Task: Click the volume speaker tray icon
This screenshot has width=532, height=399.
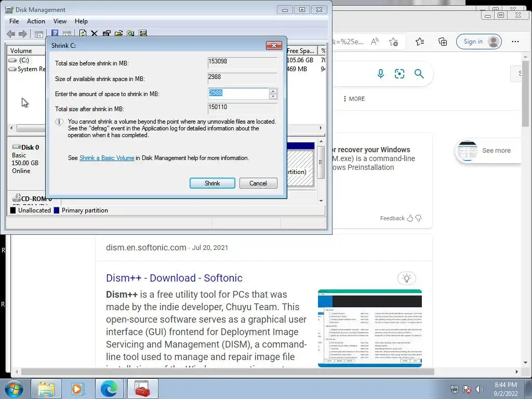Action: [x=480, y=389]
